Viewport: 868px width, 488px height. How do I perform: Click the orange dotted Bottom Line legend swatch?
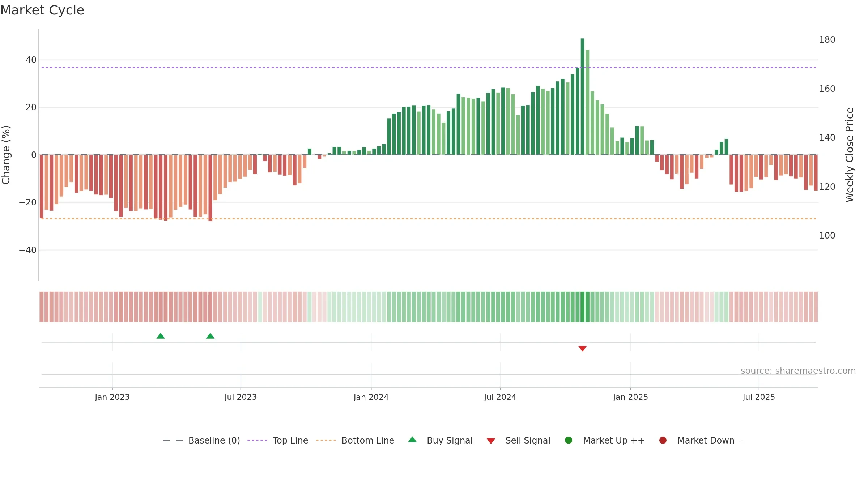[x=326, y=440]
